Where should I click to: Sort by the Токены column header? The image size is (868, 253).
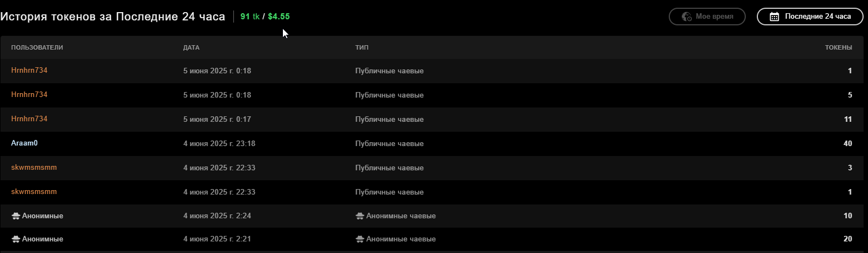pos(838,47)
